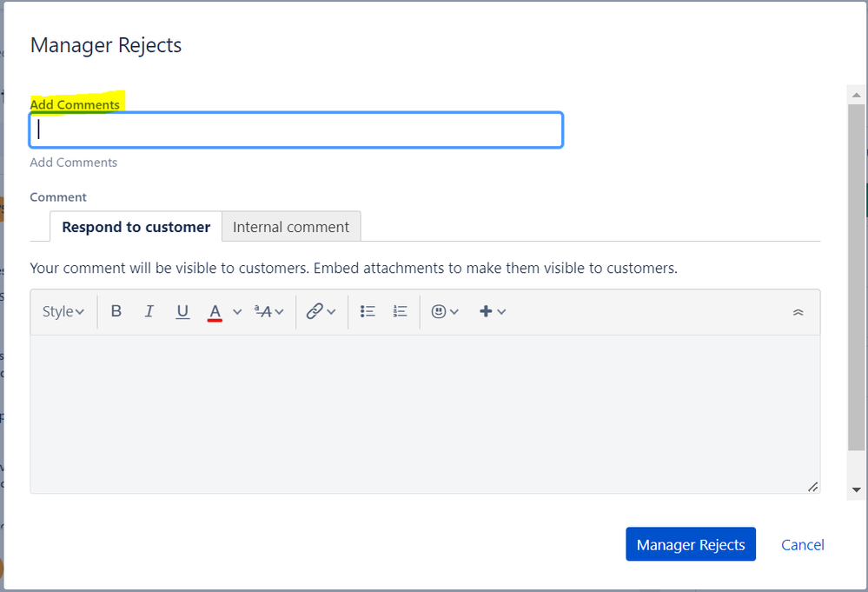Viewport: 868px width, 592px height.
Task: Click inside the comment editor text area
Action: pyautogui.click(x=425, y=414)
